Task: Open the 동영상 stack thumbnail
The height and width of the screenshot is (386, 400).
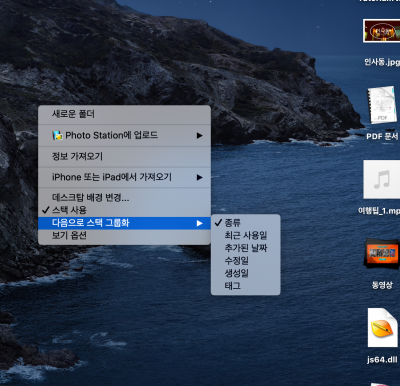Action: (382, 254)
